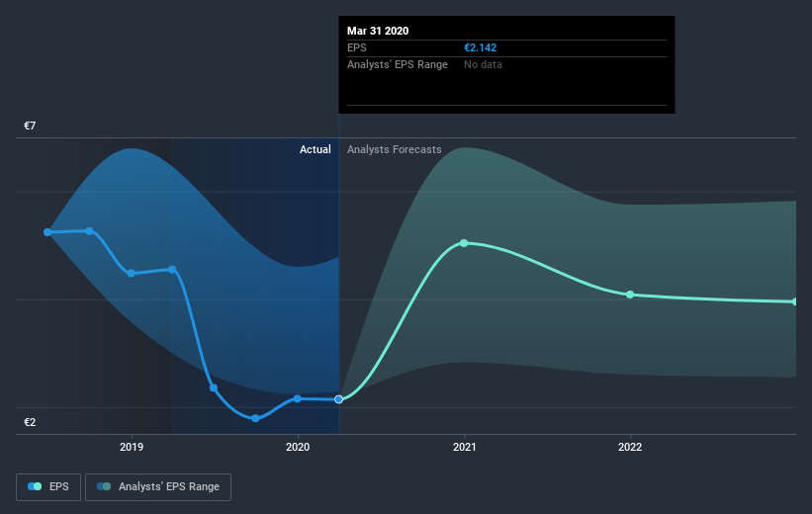Click the EPS legend color icon

(35, 486)
